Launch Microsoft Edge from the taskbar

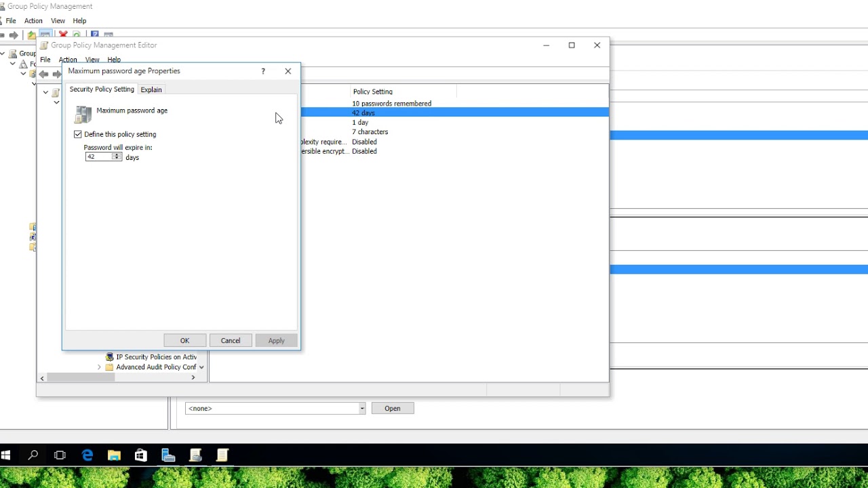click(87, 455)
